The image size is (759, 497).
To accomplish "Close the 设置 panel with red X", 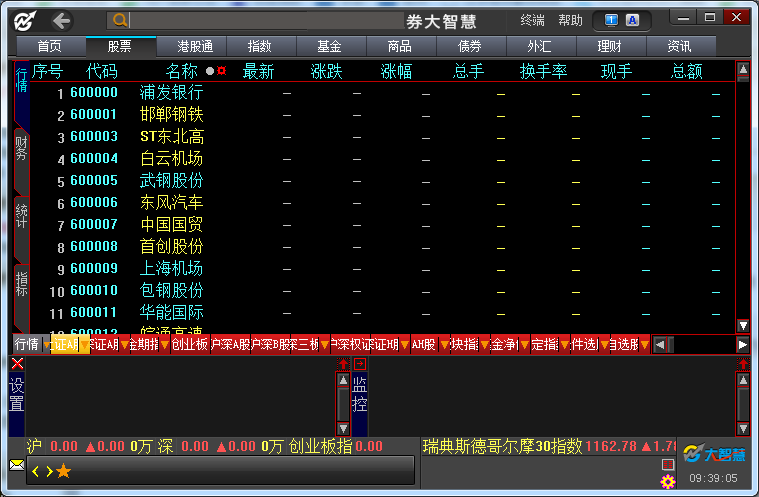I will pos(17,363).
